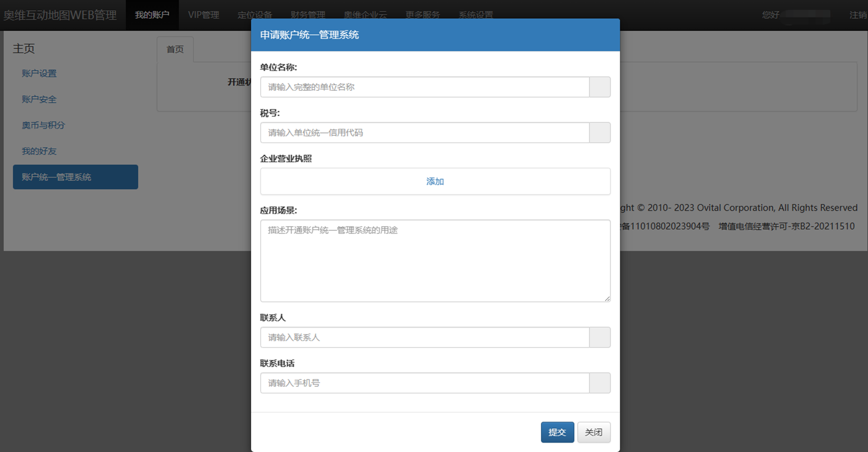
Task: Click the addon box beside 联系电话 field
Action: click(x=599, y=383)
